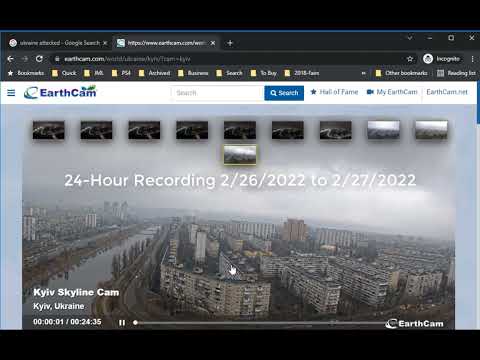Open the EarthCam hamburger menu
The height and width of the screenshot is (360, 480).
(x=11, y=93)
